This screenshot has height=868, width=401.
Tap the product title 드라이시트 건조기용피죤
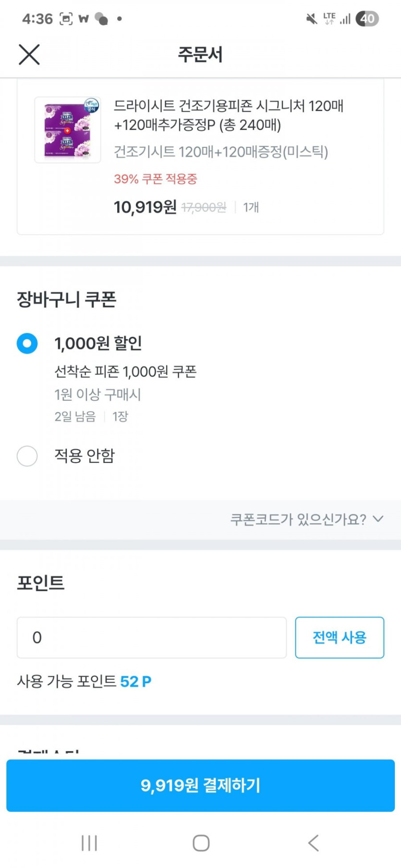(228, 115)
